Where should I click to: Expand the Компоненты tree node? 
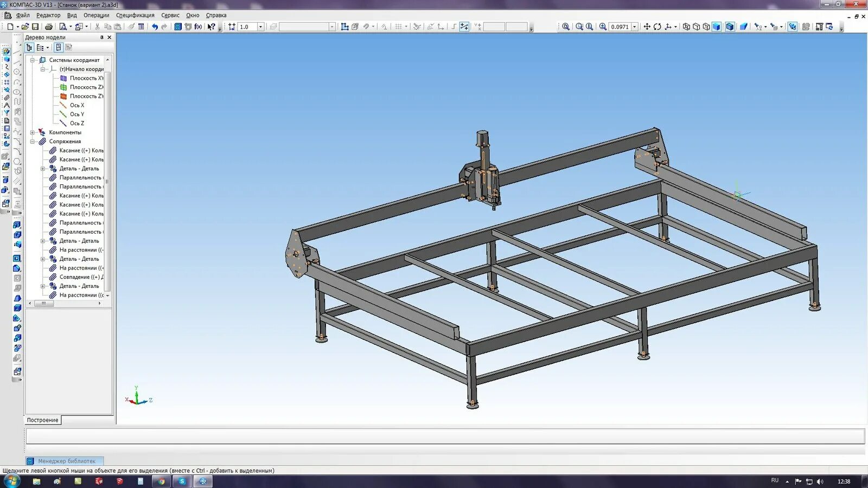pyautogui.click(x=33, y=132)
